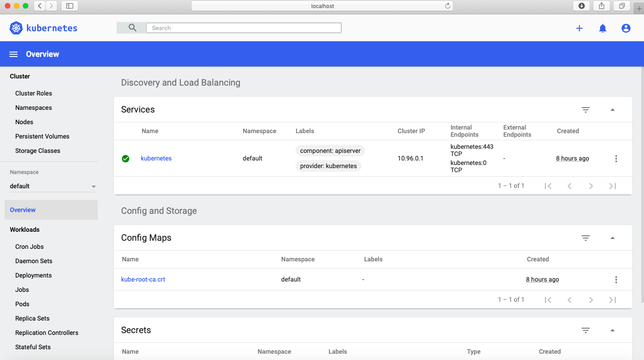644x360 pixels.
Task: Click the 'provider: kubernetes' label chip
Action: (x=329, y=166)
